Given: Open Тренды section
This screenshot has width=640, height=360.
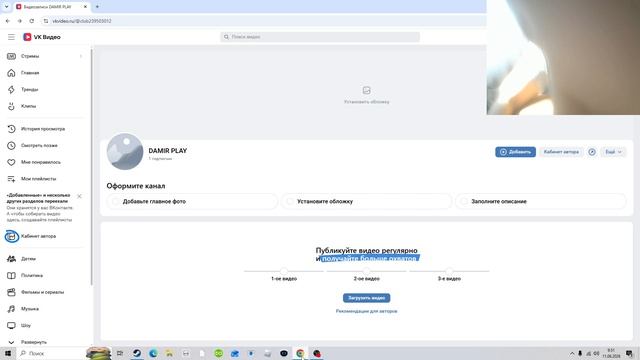Looking at the screenshot, I should coord(29,89).
